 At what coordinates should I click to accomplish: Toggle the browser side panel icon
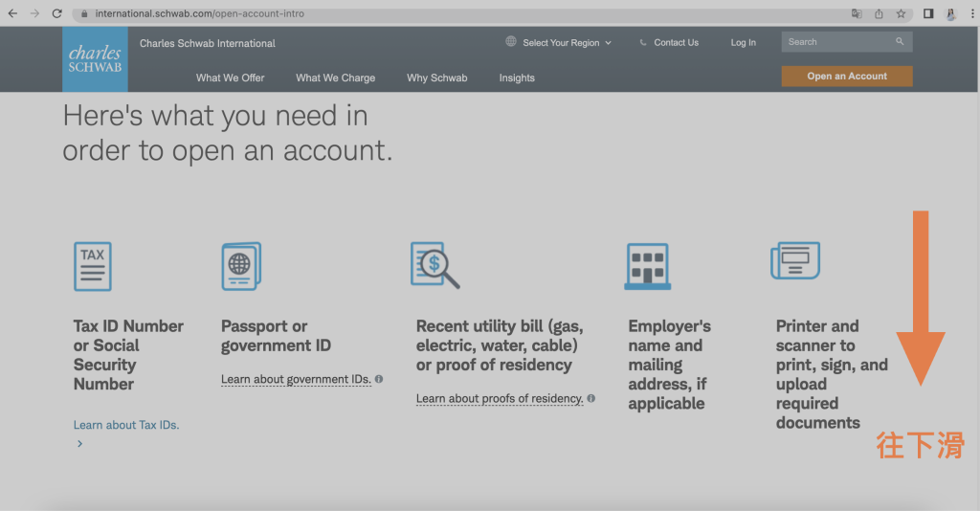(928, 13)
